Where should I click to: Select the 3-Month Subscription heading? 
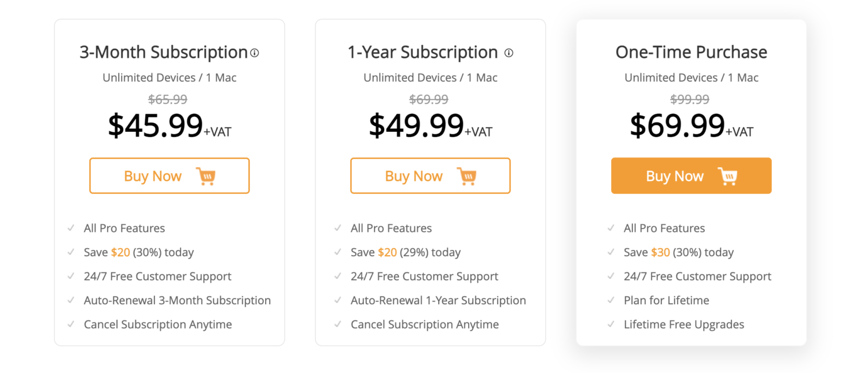point(164,52)
